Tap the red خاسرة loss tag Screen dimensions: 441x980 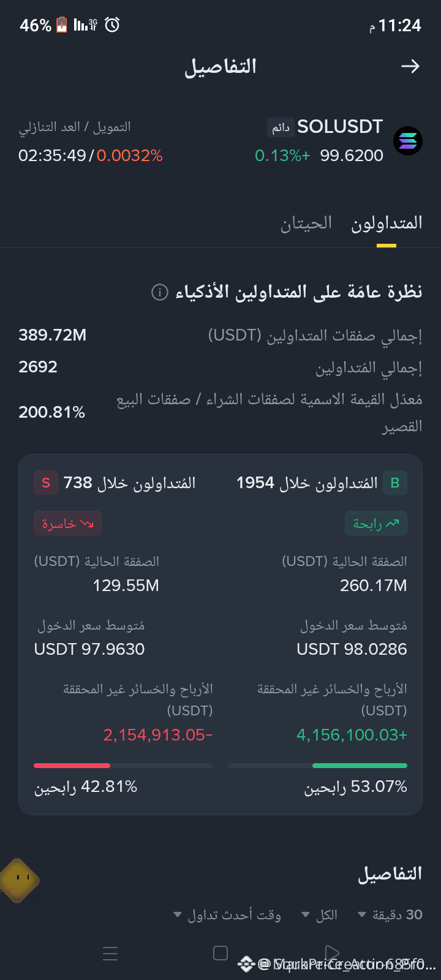(x=67, y=524)
